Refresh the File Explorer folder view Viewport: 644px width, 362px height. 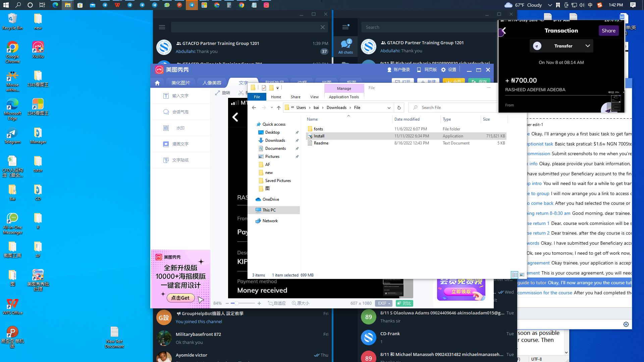[399, 108]
